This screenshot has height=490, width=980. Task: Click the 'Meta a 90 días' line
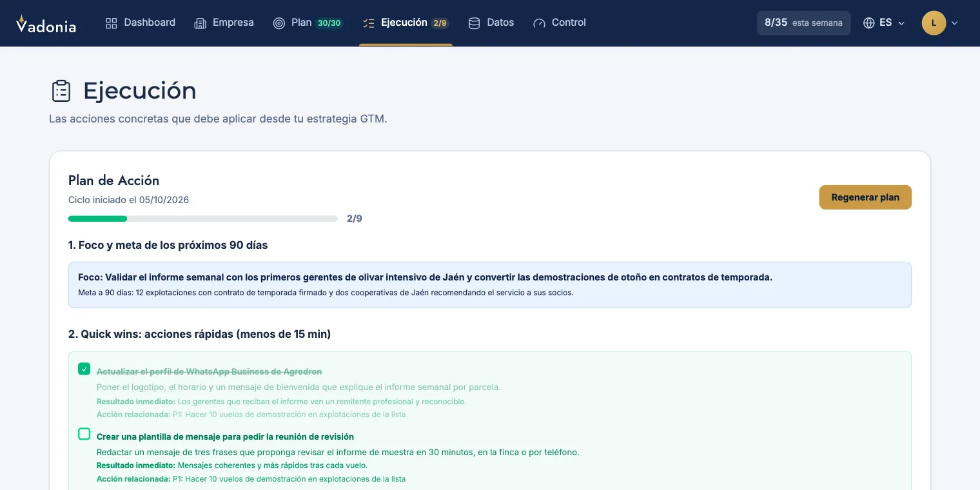click(326, 293)
